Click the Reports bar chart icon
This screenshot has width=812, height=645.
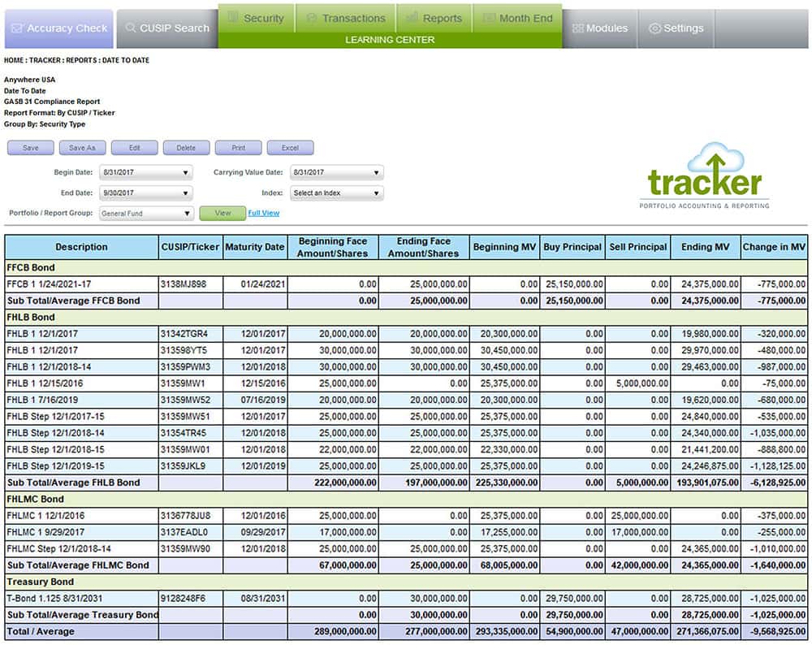tap(412, 18)
